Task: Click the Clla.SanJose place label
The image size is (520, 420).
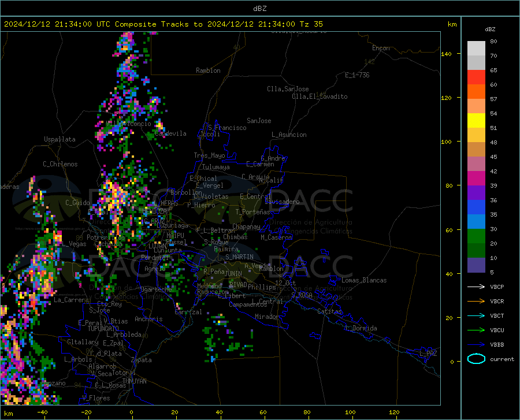Action: coord(288,89)
